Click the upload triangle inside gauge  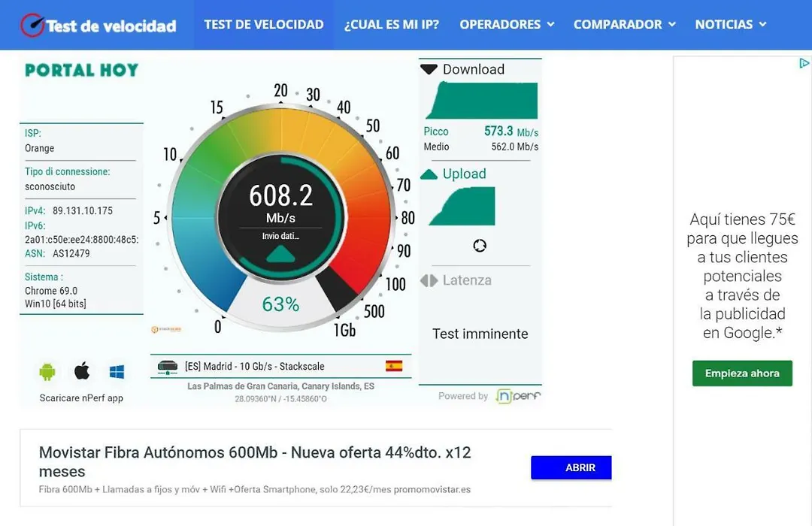[280, 254]
